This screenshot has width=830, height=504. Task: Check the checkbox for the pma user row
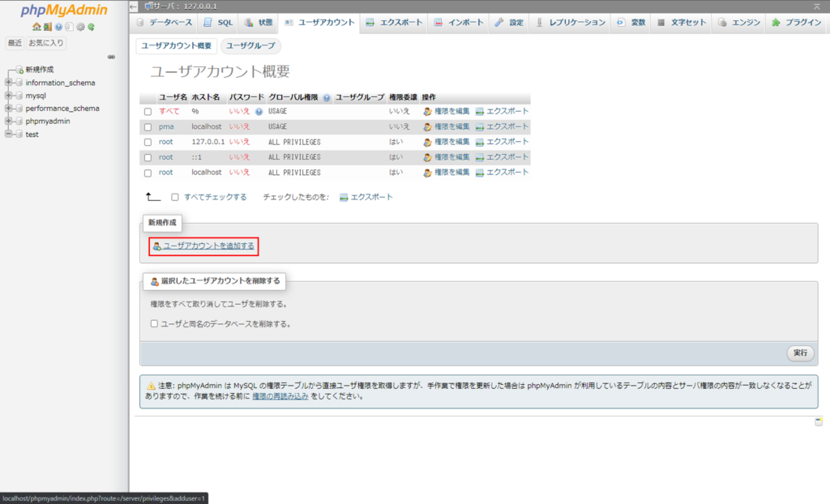click(148, 127)
